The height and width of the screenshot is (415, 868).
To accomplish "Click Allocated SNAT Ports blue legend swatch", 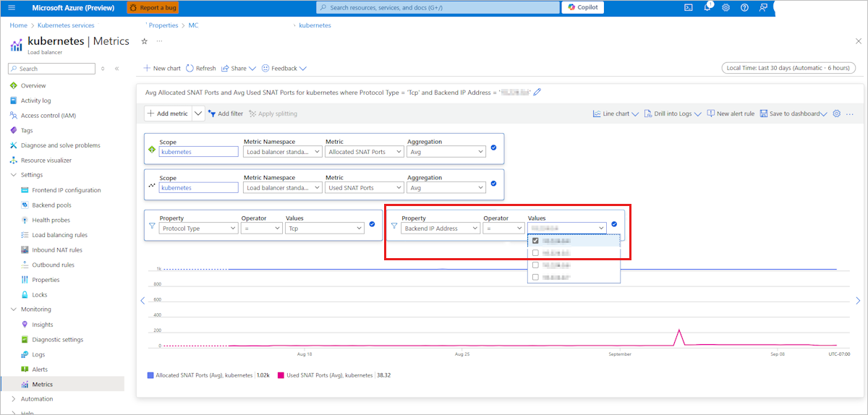I will (x=150, y=375).
